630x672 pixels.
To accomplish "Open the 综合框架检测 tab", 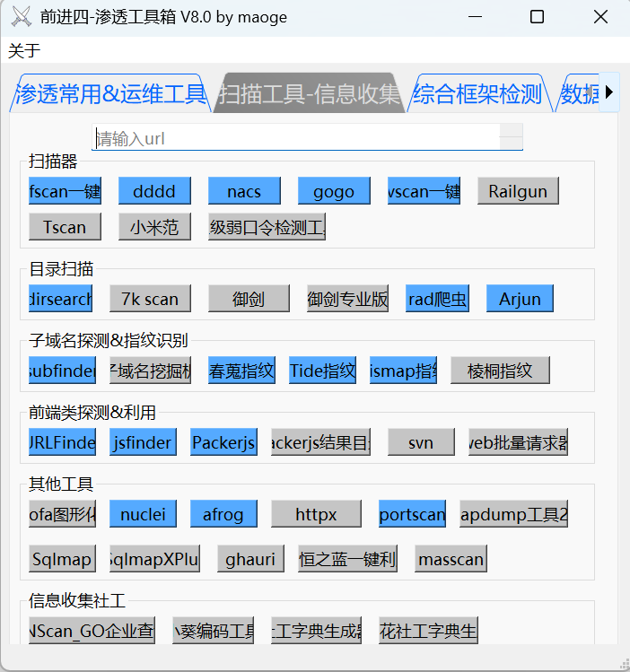I will (x=479, y=93).
